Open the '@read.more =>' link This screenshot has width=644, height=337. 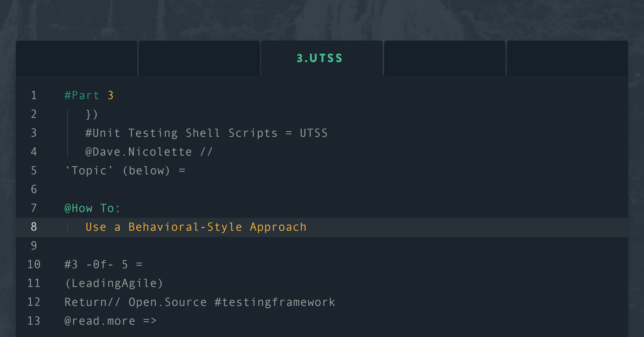pyautogui.click(x=110, y=321)
